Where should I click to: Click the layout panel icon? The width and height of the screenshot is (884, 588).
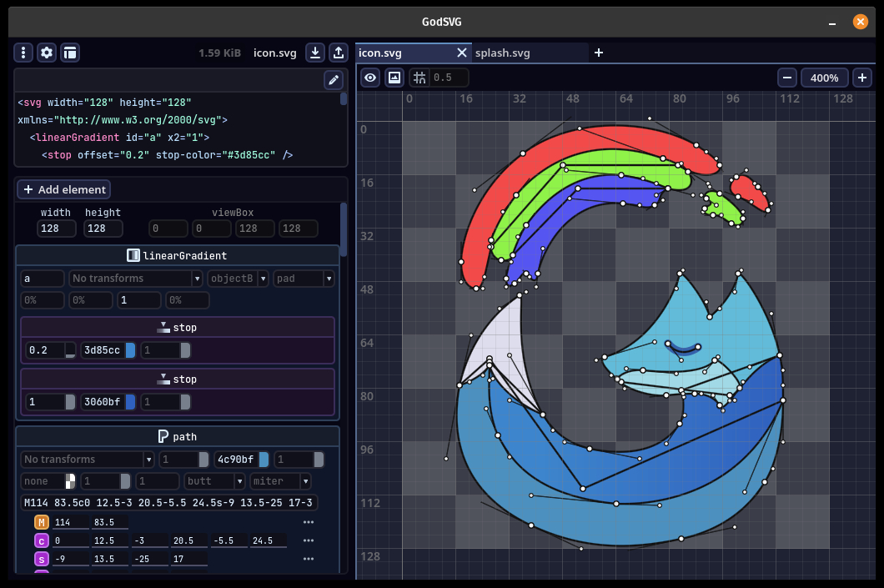(70, 53)
